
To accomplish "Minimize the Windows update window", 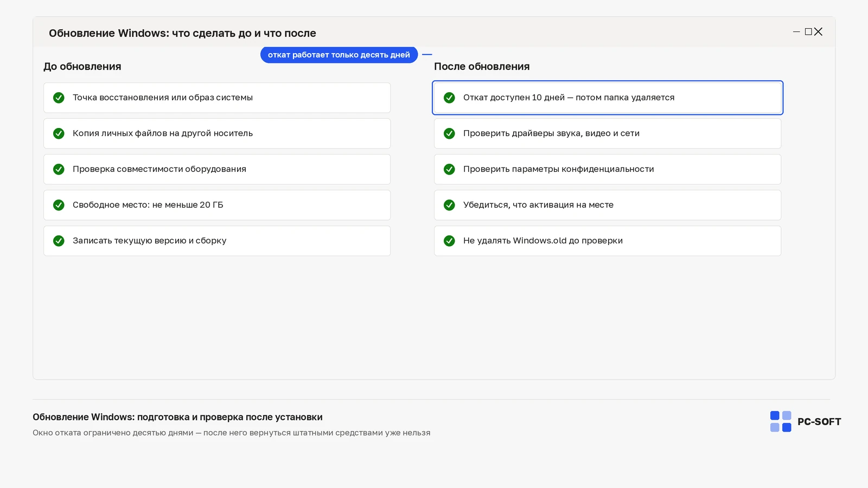I will click(x=796, y=32).
